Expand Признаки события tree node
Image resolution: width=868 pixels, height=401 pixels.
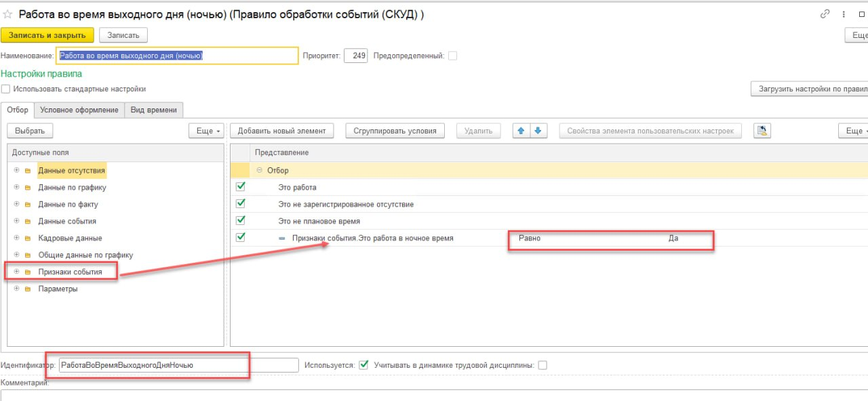(x=16, y=272)
